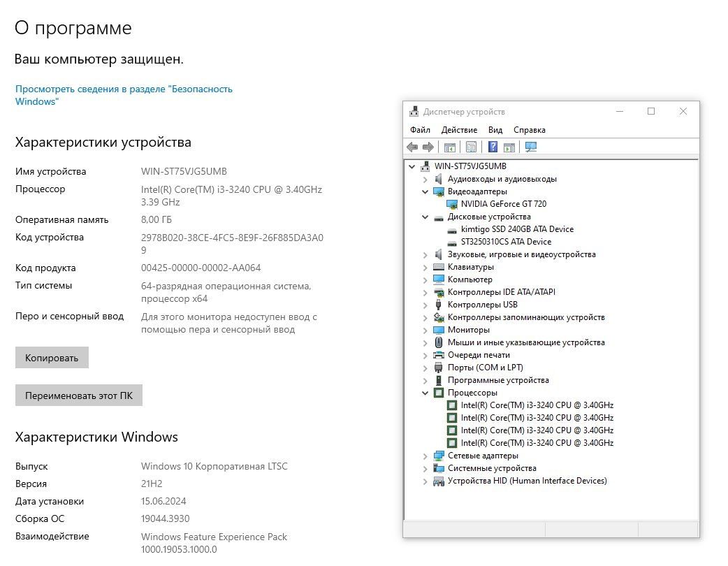Click the mouse icon beside Мыши и иные указывающие устройства

pyautogui.click(x=438, y=342)
